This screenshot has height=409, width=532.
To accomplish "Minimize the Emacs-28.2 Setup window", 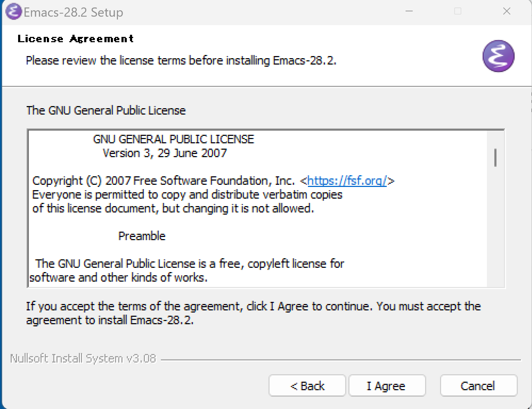I will tap(409, 11).
